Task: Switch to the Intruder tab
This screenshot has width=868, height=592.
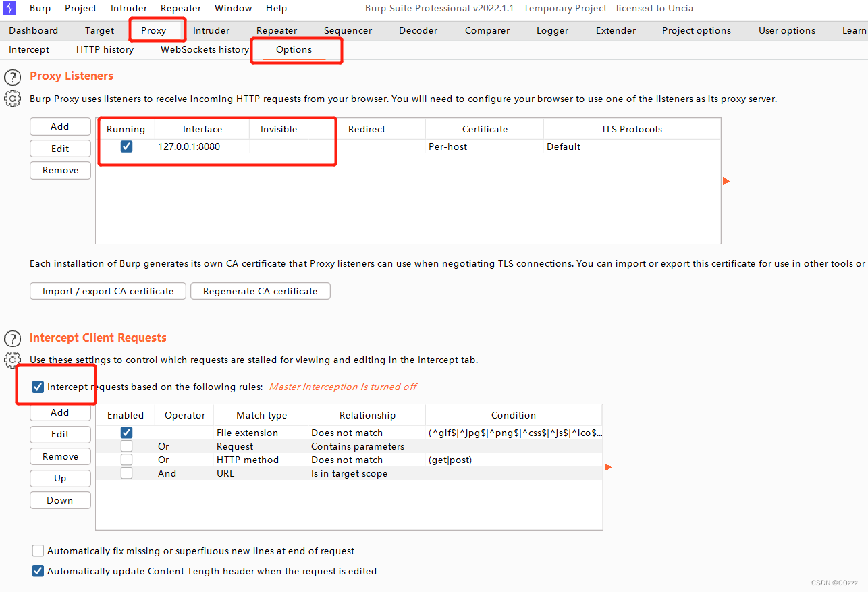Action: coord(211,30)
